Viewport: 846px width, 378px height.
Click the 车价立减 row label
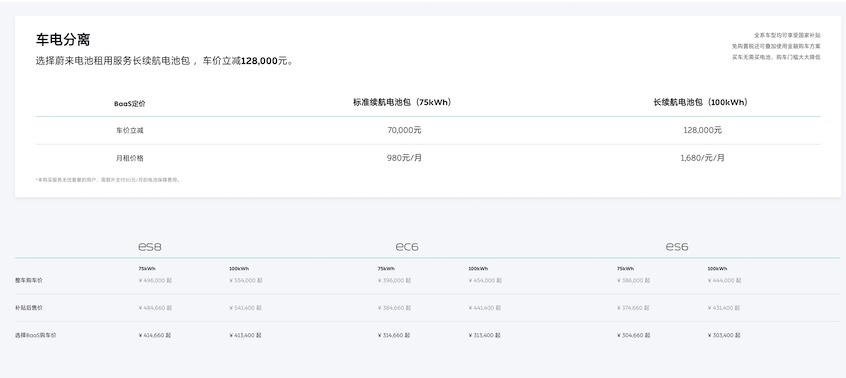pyautogui.click(x=129, y=130)
